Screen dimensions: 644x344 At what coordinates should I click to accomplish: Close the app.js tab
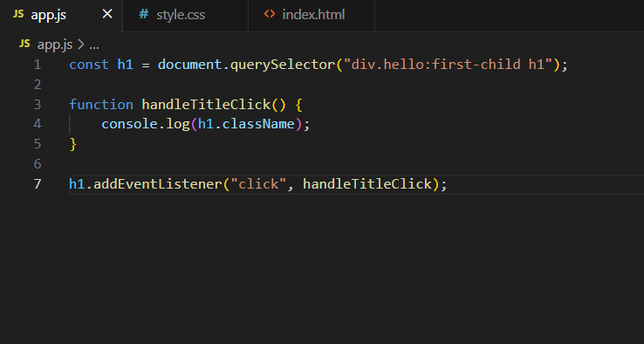pyautogui.click(x=107, y=14)
